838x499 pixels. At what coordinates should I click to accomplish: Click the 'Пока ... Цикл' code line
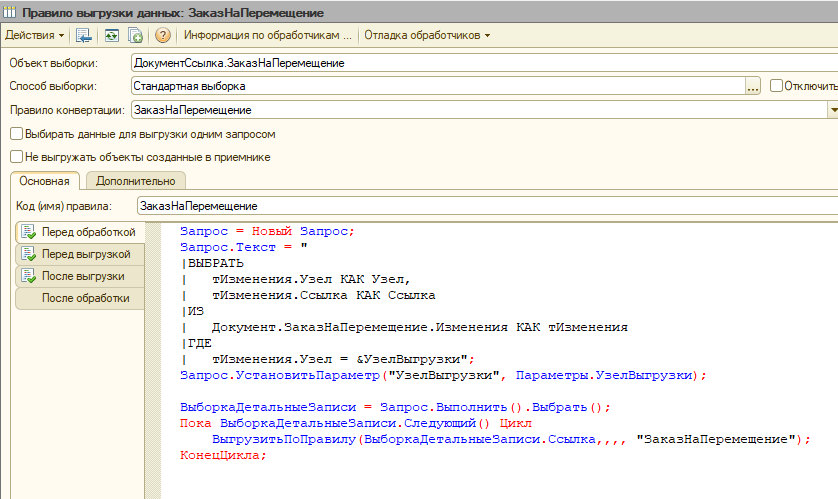pyautogui.click(x=355, y=424)
